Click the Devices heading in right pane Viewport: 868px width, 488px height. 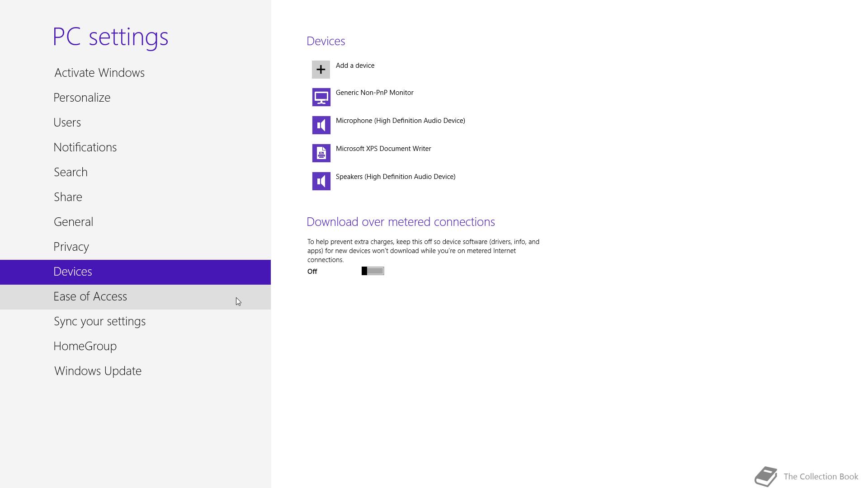click(x=326, y=41)
